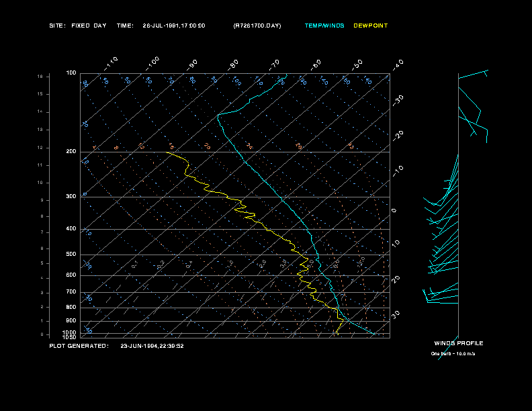The width and height of the screenshot is (532, 411).
Task: Click the height scale label 15
Action: pos(40,94)
